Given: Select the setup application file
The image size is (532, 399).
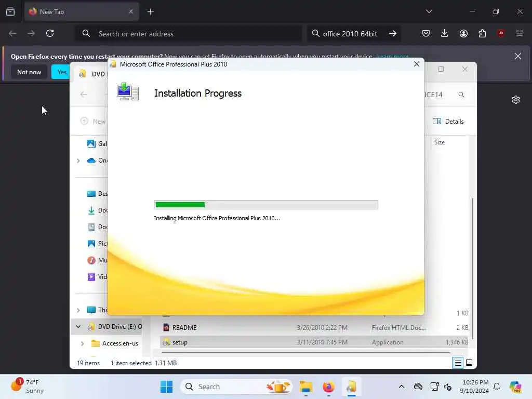Looking at the screenshot, I should [x=314, y=342].
